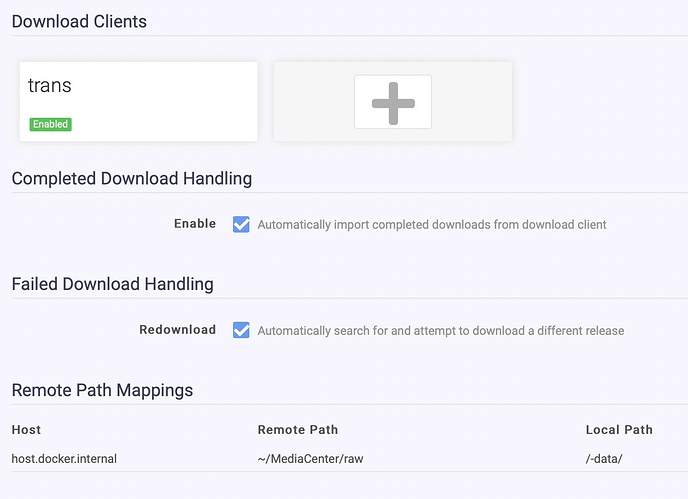Uncheck the Redownload checkbox

[241, 330]
